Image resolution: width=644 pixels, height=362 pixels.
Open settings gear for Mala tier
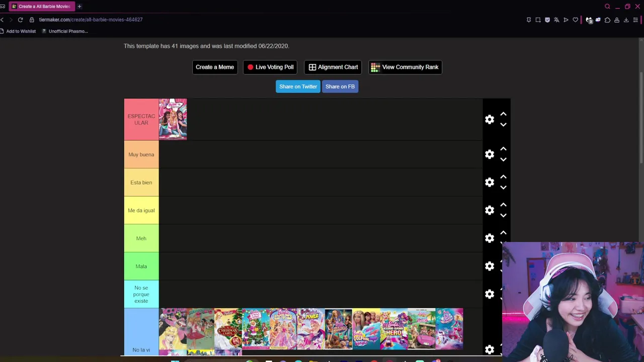490,266
